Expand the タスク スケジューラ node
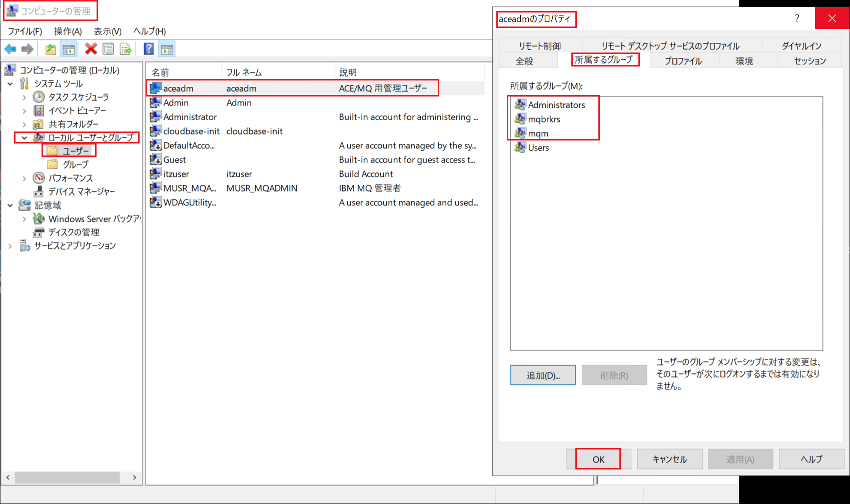 (x=24, y=97)
